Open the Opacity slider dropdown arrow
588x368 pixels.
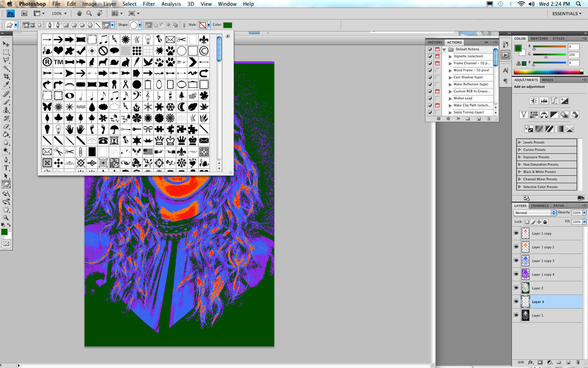[x=584, y=213]
